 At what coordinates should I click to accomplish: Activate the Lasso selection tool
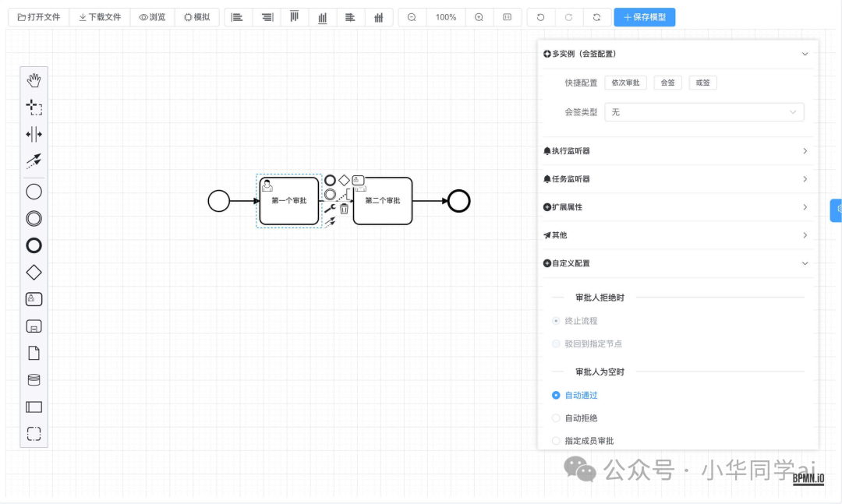(x=34, y=107)
